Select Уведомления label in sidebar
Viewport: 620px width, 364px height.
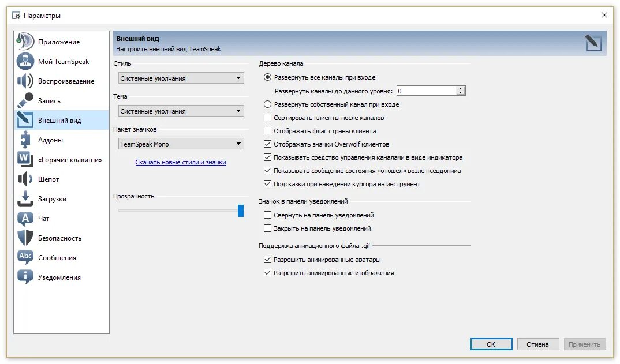click(x=59, y=277)
